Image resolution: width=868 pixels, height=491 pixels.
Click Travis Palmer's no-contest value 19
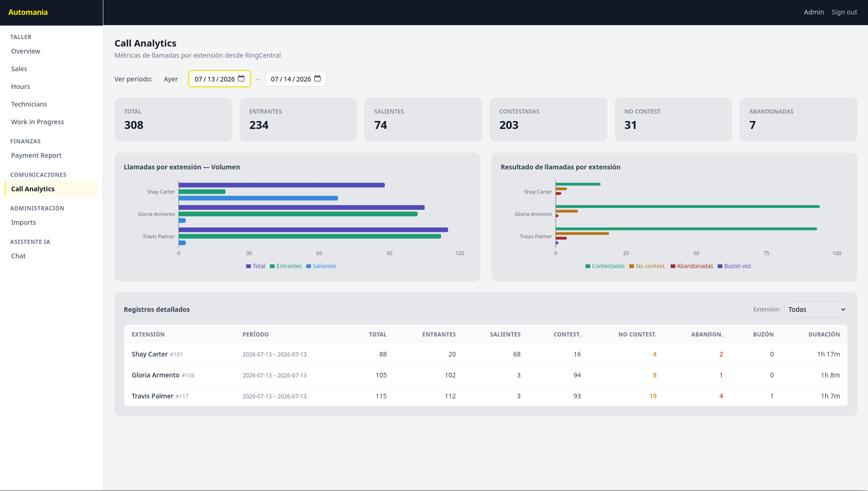coord(653,396)
